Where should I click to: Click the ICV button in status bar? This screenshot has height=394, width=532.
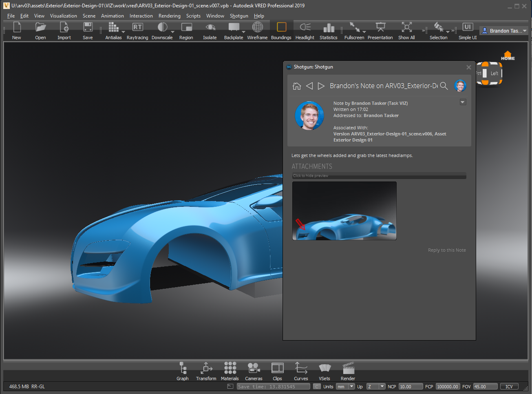(x=509, y=387)
